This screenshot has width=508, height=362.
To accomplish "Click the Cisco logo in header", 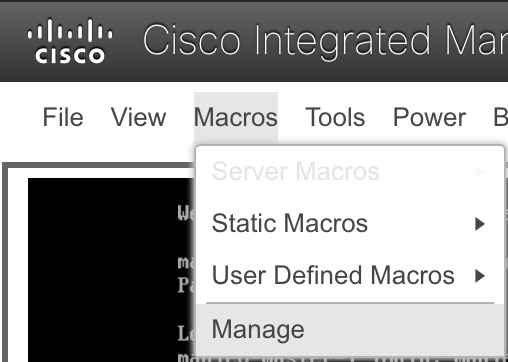I will coord(70,41).
